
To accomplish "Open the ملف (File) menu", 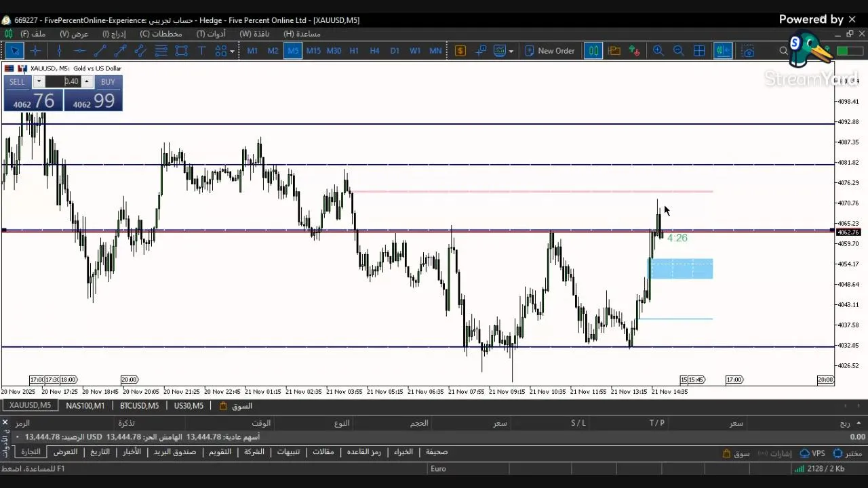I will pyautogui.click(x=33, y=33).
